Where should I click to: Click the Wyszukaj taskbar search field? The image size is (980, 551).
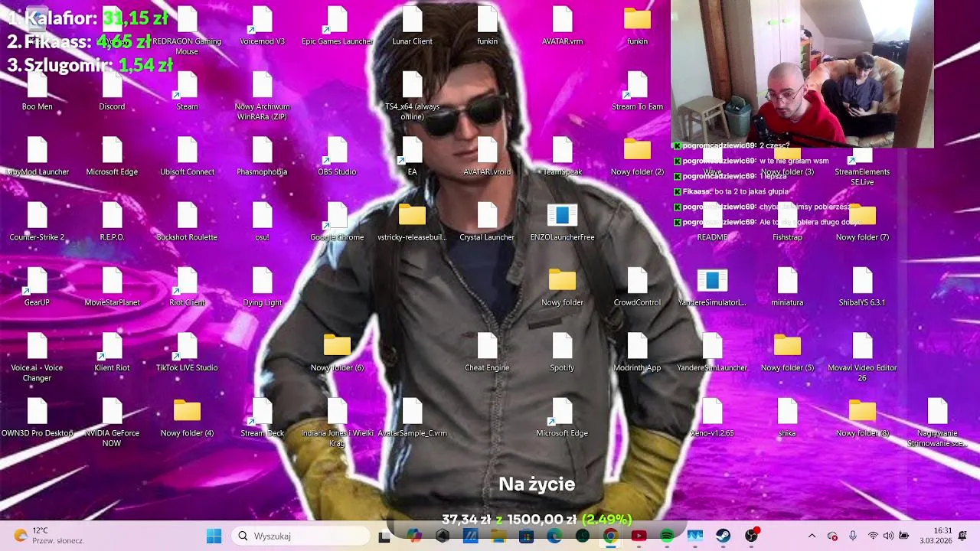click(301, 536)
